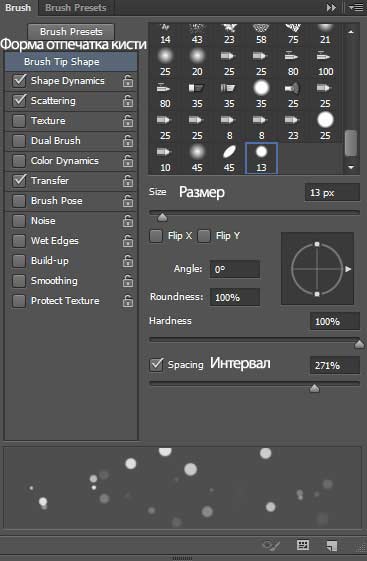Click the lock icon beside Protect Texture
The height and width of the screenshot is (561, 367).
click(x=128, y=301)
